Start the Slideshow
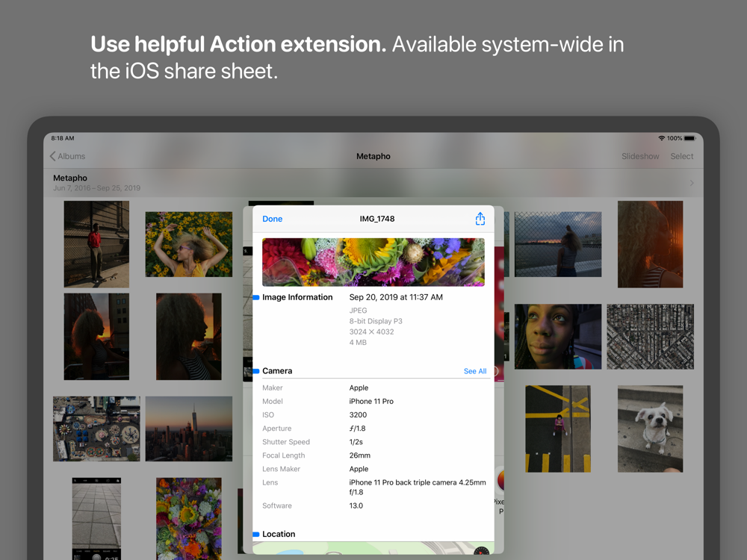Screen dimensions: 747x560 tap(640, 156)
